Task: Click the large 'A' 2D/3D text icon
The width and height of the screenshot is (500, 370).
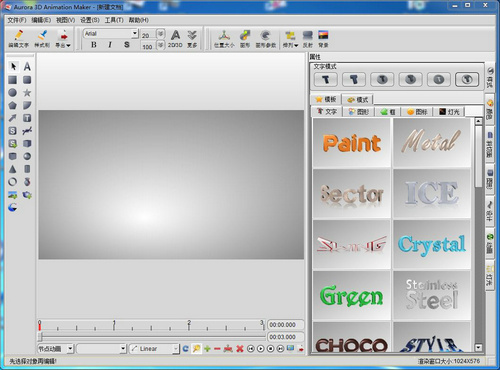Action: tap(175, 39)
